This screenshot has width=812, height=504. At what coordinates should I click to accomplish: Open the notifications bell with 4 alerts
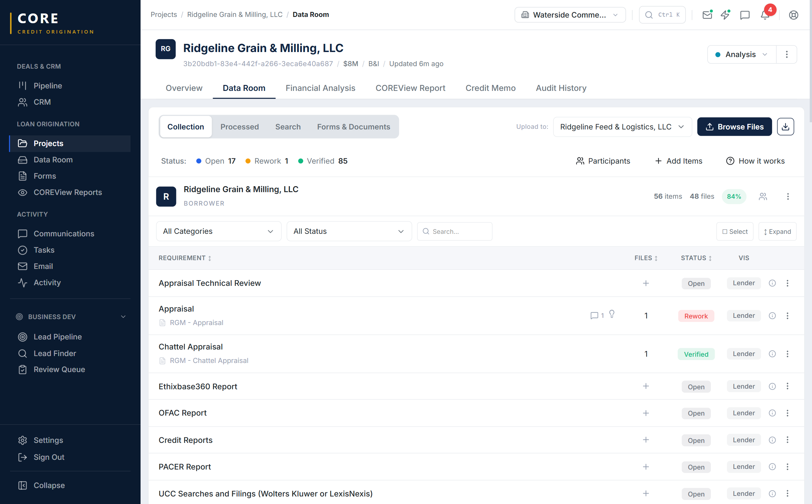pyautogui.click(x=764, y=15)
